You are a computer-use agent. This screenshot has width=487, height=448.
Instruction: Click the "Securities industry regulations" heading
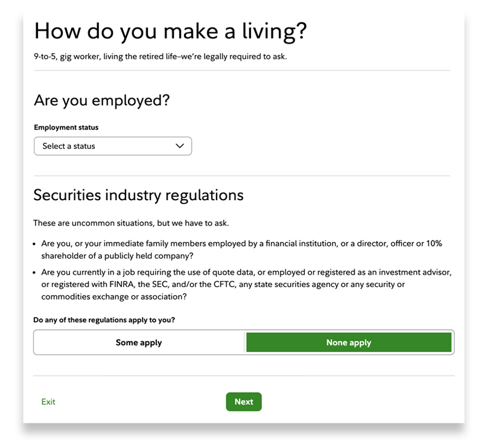tap(138, 195)
